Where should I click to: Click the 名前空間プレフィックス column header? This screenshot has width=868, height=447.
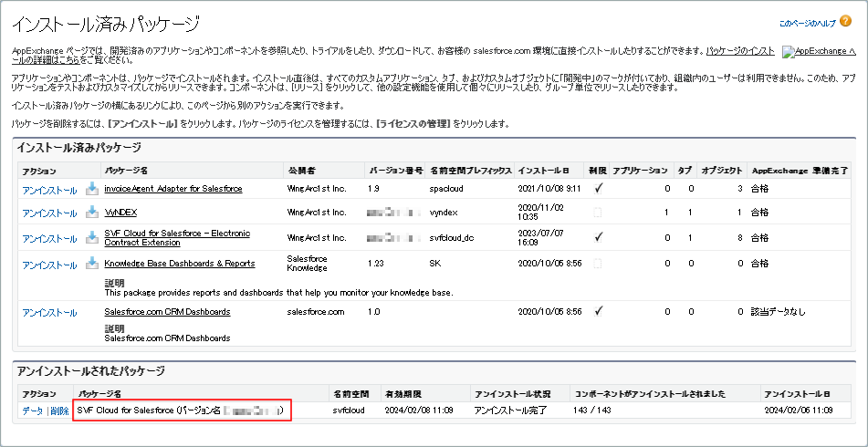tap(471, 171)
